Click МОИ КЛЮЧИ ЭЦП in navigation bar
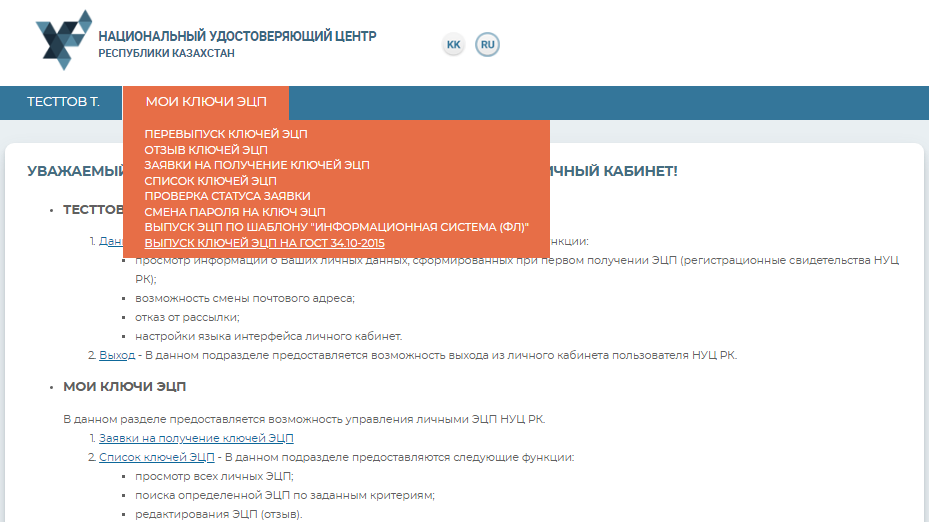Screen dimensions: 929x522 click(206, 102)
